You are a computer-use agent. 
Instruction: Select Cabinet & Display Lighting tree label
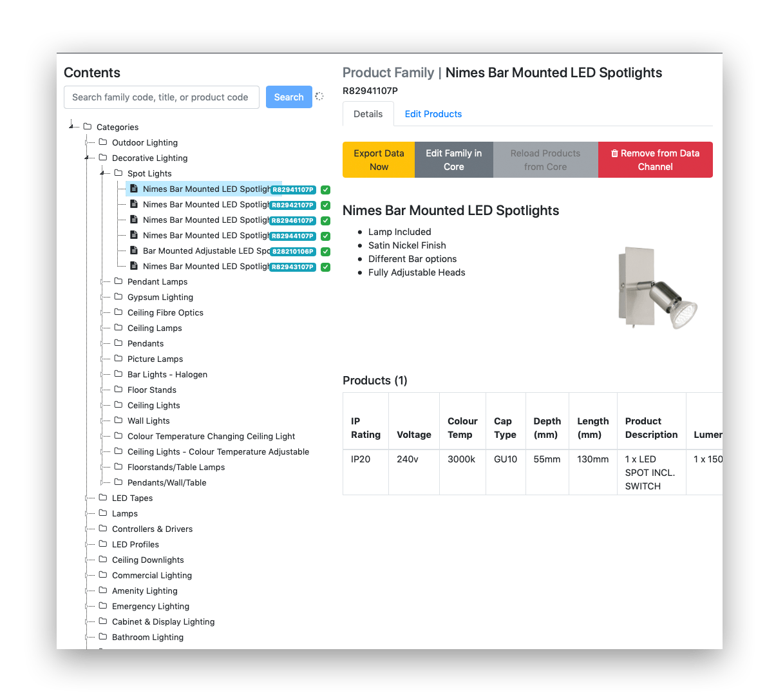164,621
